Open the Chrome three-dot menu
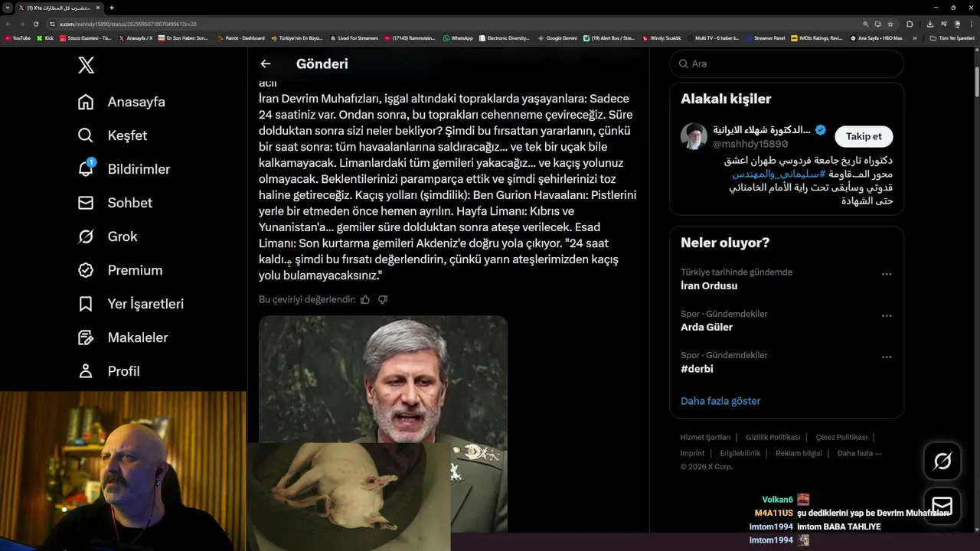980x551 pixels. [972, 24]
